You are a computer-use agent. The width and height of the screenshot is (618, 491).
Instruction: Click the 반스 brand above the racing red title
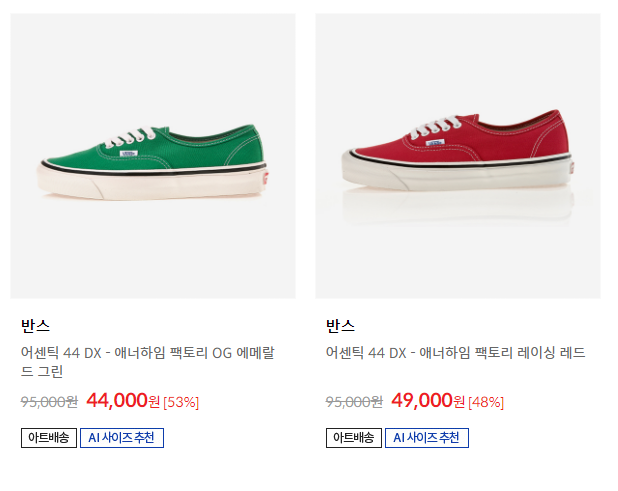tap(340, 326)
